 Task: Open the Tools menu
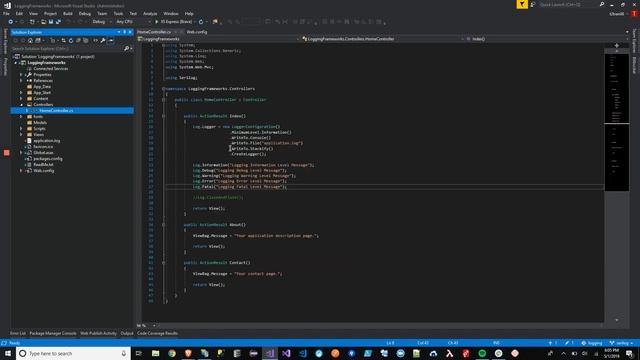[118, 13]
